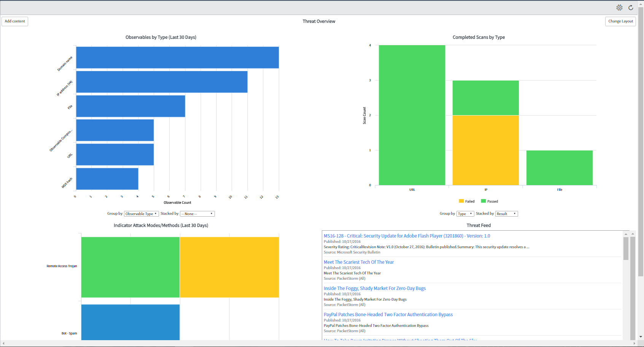Click the Failed legend color swatch
The height and width of the screenshot is (347, 644).
(461, 201)
